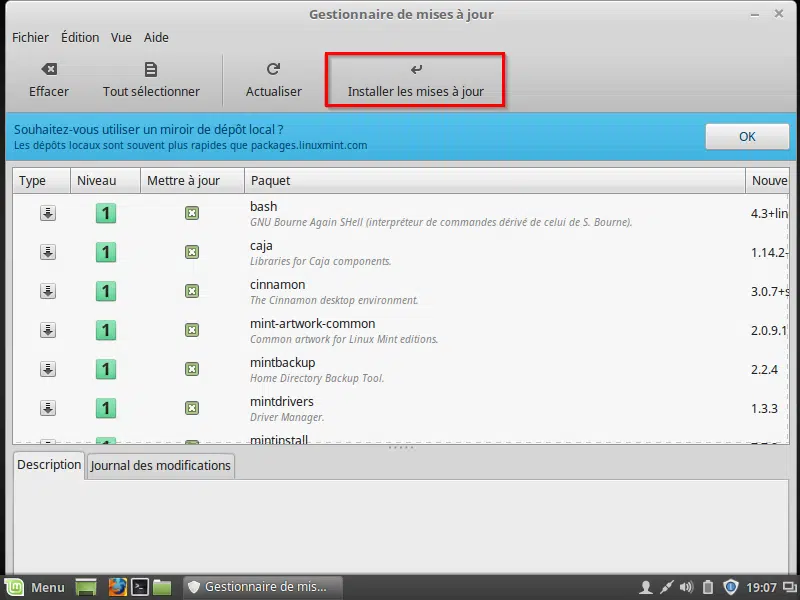This screenshot has width=800, height=600.
Task: Select the caja package name
Action: point(261,246)
